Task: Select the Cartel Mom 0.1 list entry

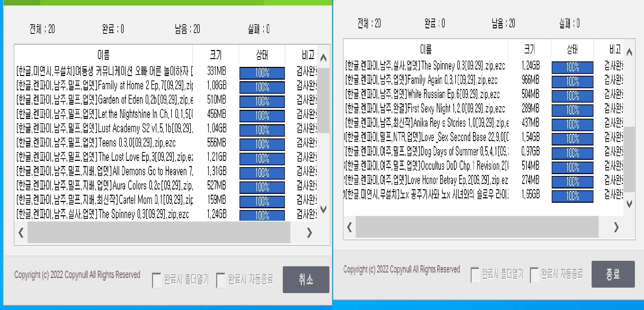Action: pos(104,201)
